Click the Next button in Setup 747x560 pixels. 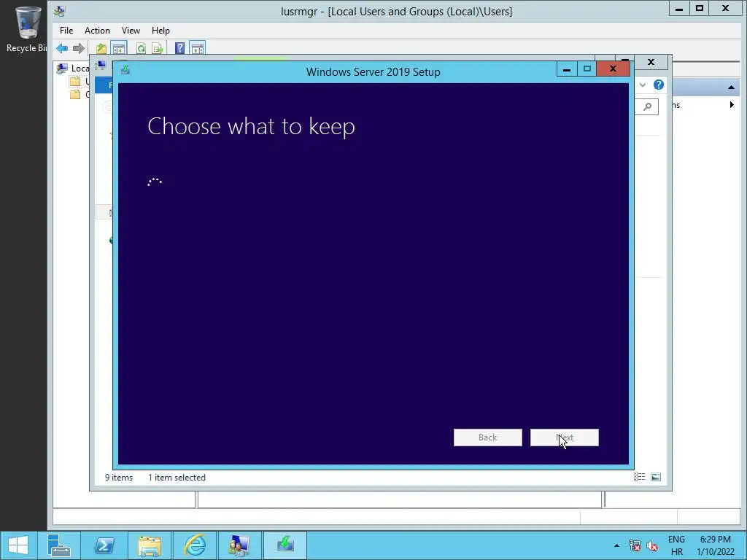[x=564, y=437]
